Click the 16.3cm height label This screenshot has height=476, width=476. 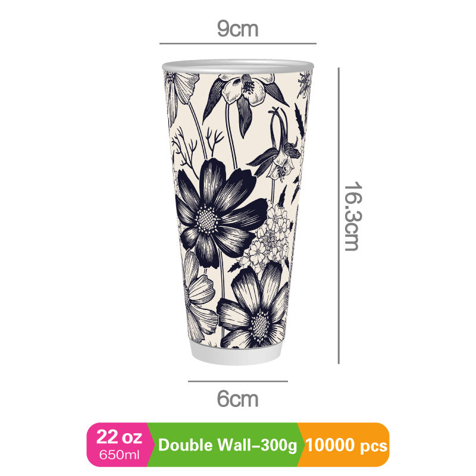353,216
